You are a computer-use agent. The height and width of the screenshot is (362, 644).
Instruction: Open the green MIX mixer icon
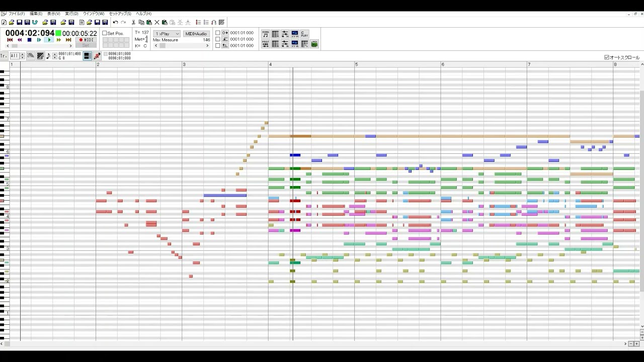[x=314, y=44]
